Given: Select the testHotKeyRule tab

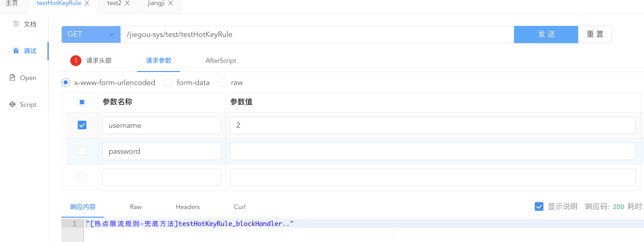Looking at the screenshot, I should pyautogui.click(x=59, y=3).
